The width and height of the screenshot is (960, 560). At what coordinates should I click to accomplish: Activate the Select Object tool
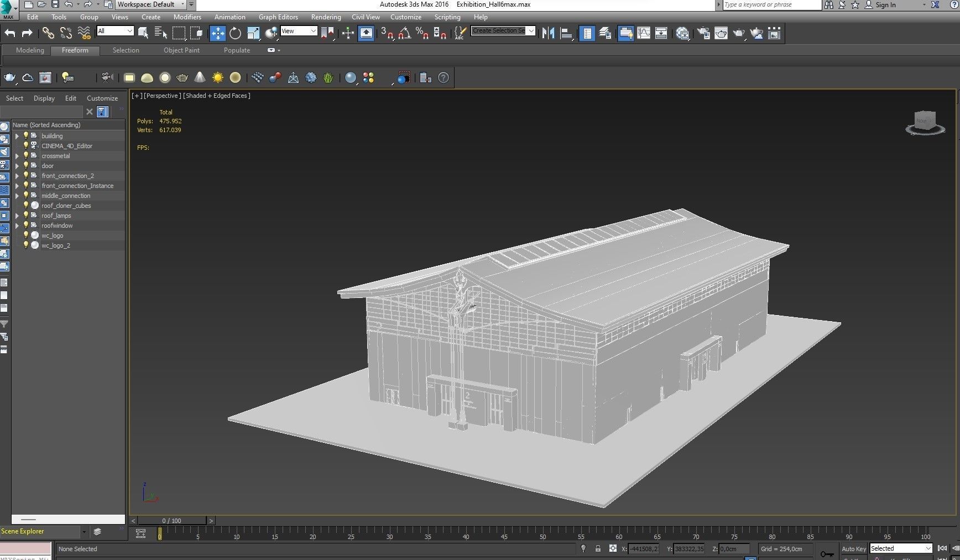[143, 33]
